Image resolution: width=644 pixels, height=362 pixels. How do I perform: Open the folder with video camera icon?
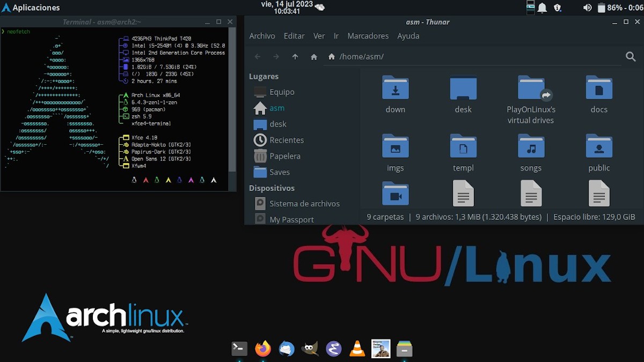click(396, 194)
